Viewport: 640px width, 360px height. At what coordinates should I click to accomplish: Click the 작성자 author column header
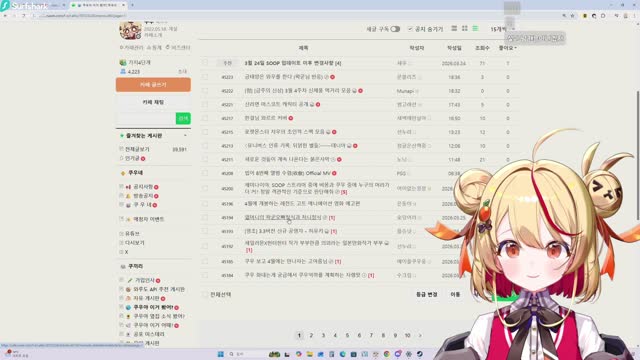coord(417,48)
